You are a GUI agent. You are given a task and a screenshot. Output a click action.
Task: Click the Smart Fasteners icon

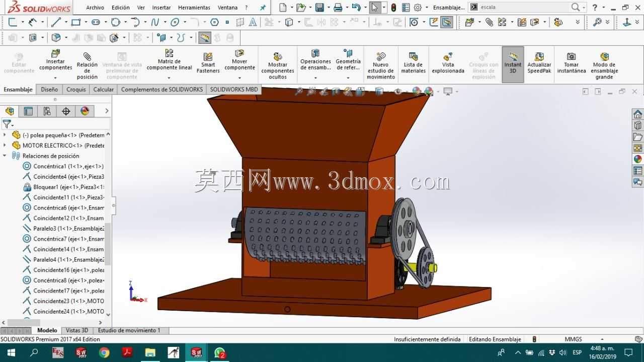pyautogui.click(x=208, y=56)
